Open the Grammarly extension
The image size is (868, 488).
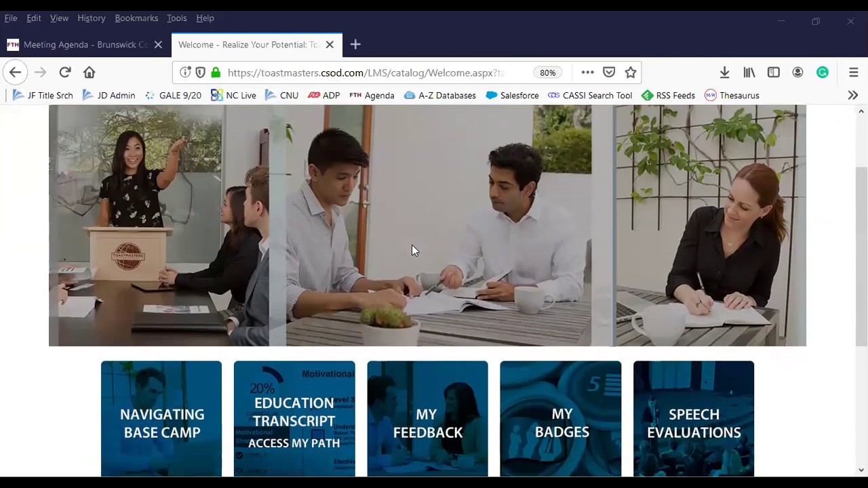coord(823,73)
